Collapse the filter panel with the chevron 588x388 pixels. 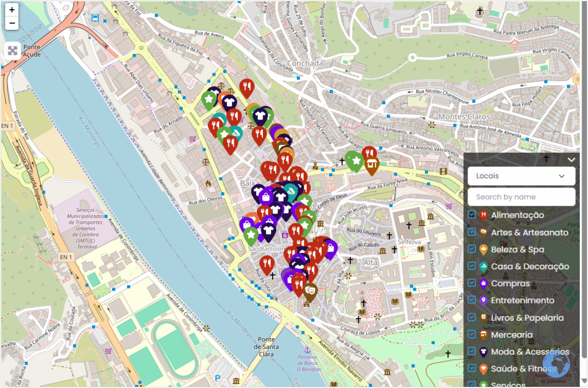571,160
